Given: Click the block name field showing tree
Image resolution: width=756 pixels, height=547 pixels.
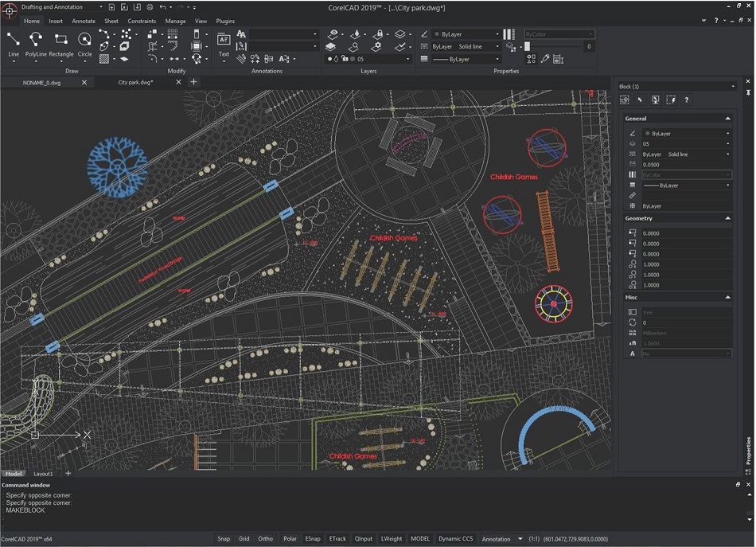Looking at the screenshot, I should click(687, 312).
